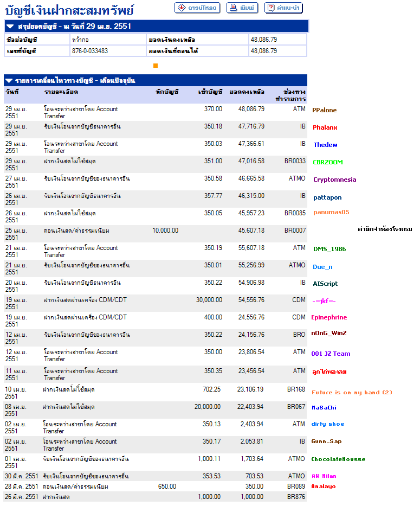Click the red name Analayo
Screen dimensions: 420x506
point(324,486)
